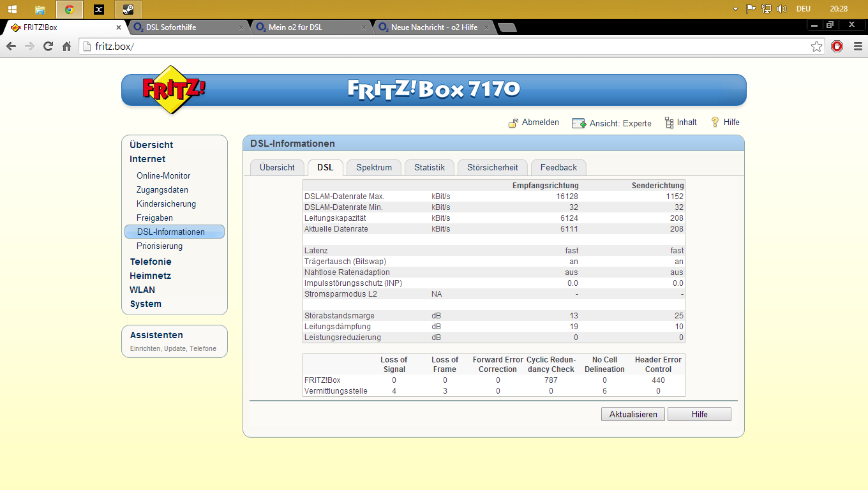868x490 pixels.
Task: Click the Chrome taskbar icon
Action: [x=70, y=9]
